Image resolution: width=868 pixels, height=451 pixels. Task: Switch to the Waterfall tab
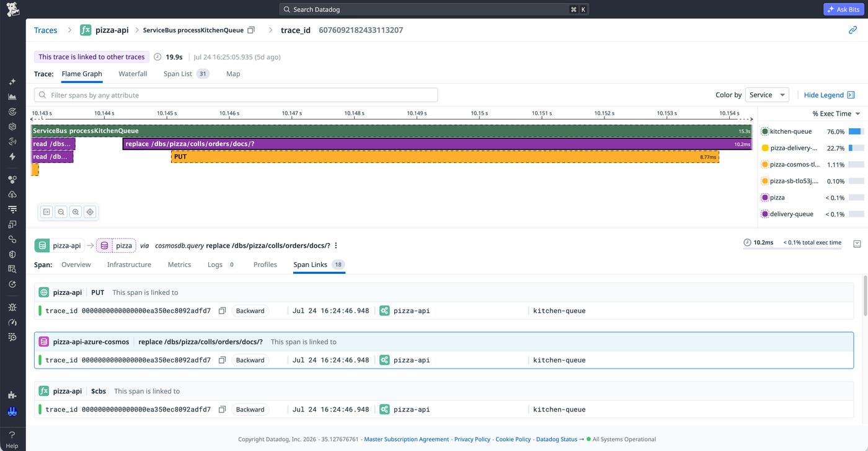coord(133,74)
